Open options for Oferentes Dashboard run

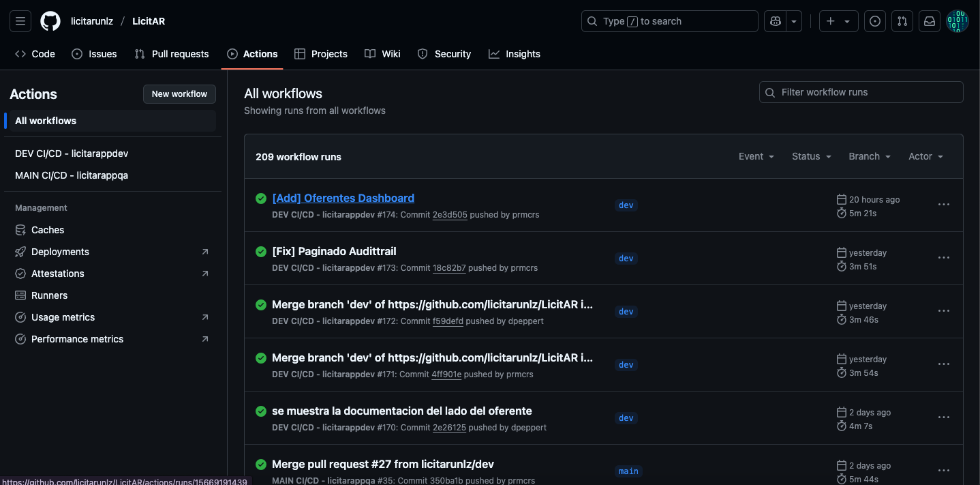tap(944, 205)
